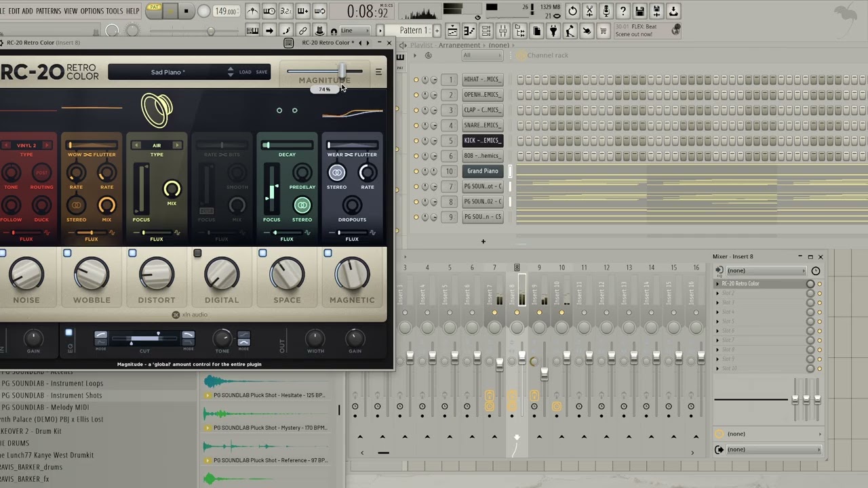
Task: Click the link/multilink controllers icon
Action: 302,31
